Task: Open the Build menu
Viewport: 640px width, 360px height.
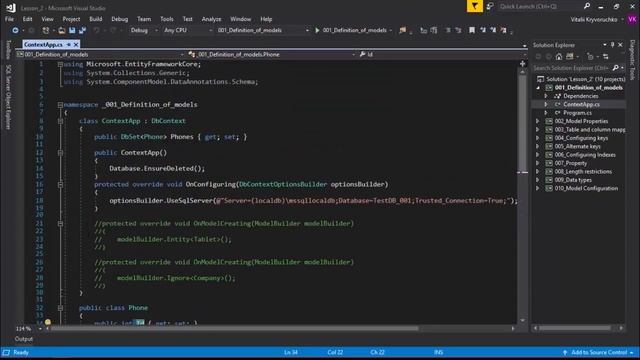Action: 96,19
